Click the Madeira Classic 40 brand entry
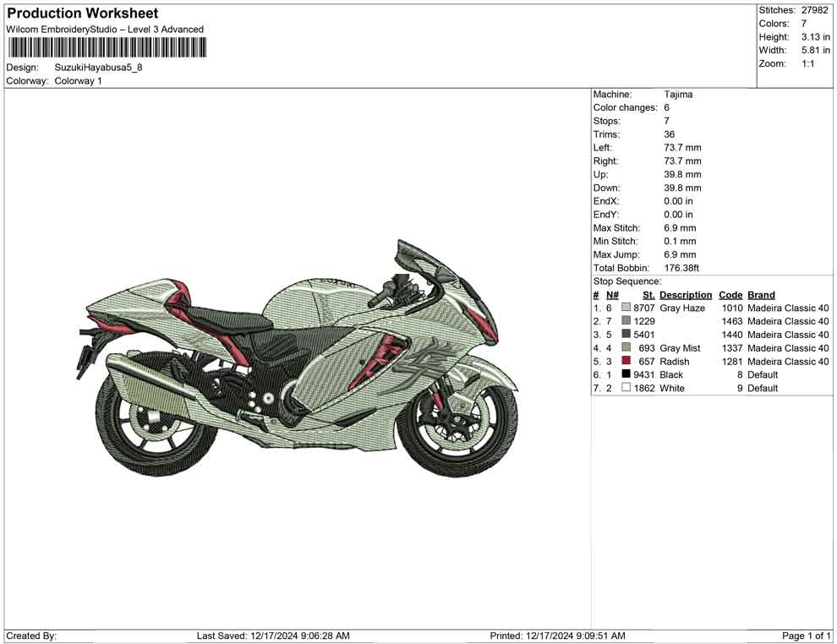 click(x=787, y=308)
